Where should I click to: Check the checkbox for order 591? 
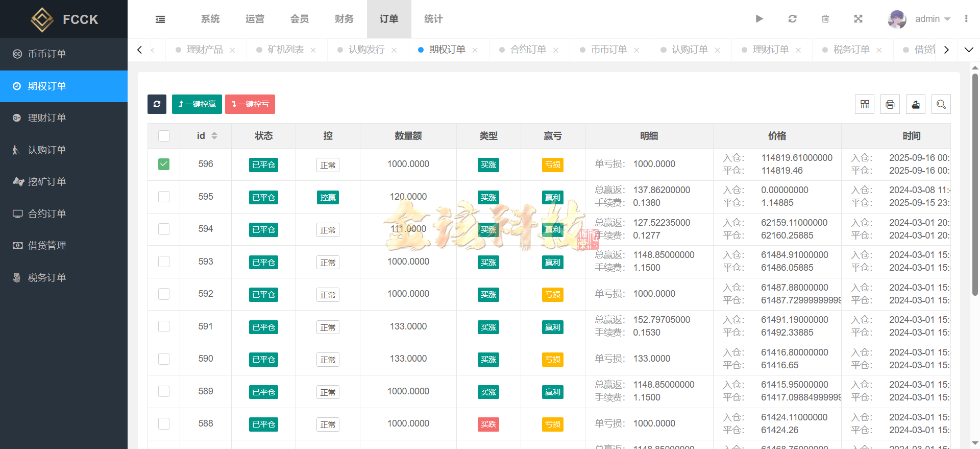click(x=164, y=326)
